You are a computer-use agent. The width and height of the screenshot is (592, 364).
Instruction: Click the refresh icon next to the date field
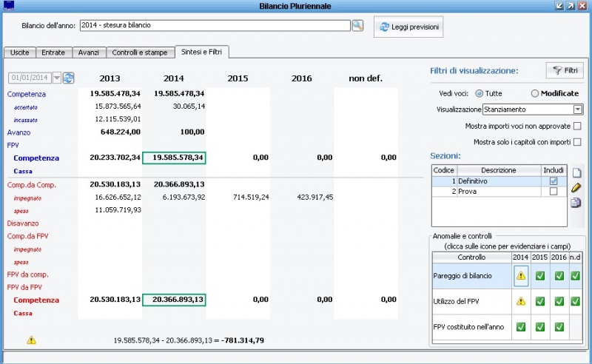[x=68, y=78]
